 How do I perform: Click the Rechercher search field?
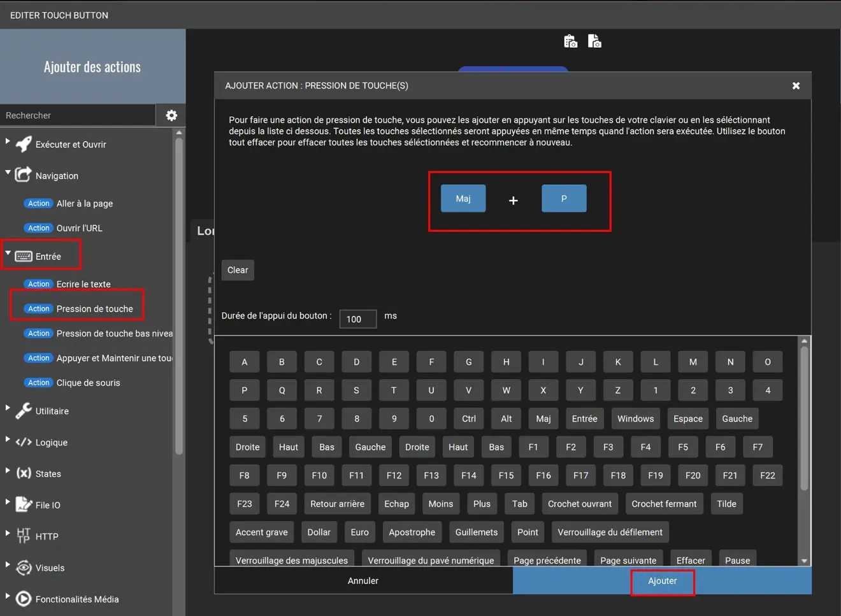(78, 115)
